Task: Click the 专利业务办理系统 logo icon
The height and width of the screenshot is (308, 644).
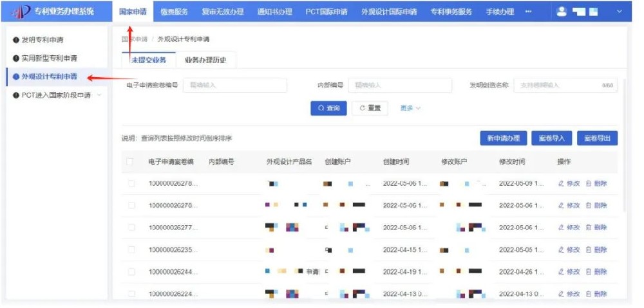Action: pyautogui.click(x=21, y=12)
